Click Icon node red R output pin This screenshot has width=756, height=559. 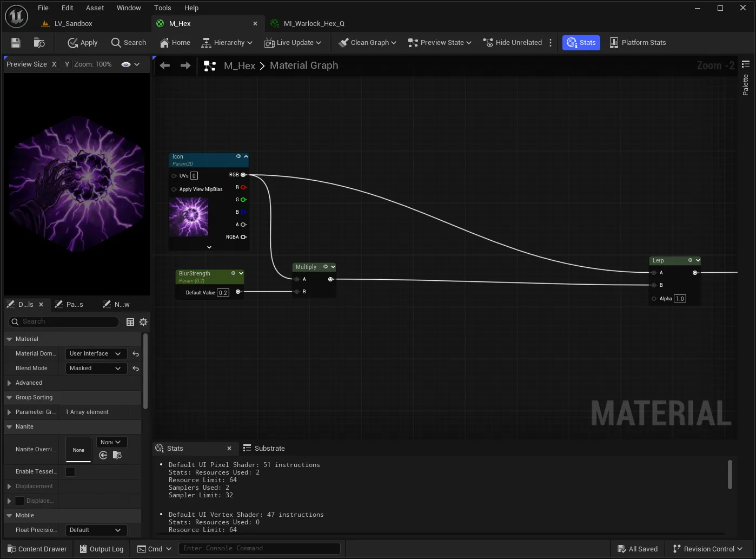point(243,187)
